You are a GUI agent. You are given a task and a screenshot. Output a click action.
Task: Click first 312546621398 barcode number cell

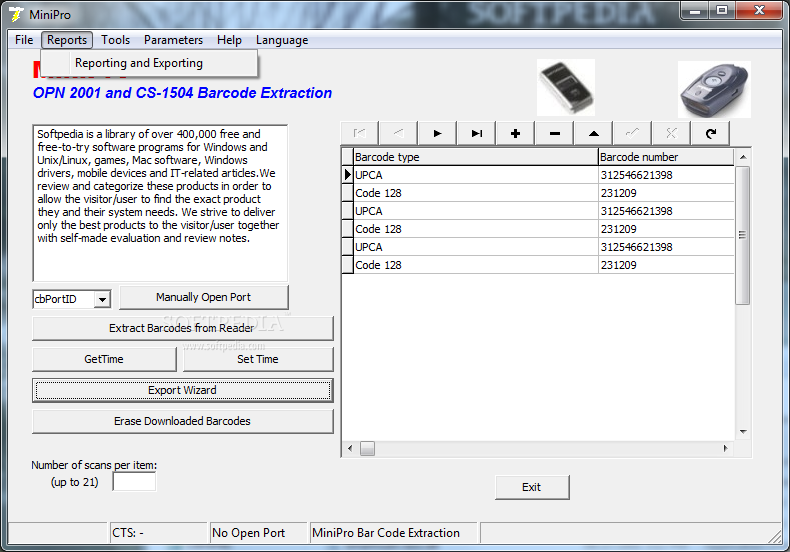coord(666,175)
